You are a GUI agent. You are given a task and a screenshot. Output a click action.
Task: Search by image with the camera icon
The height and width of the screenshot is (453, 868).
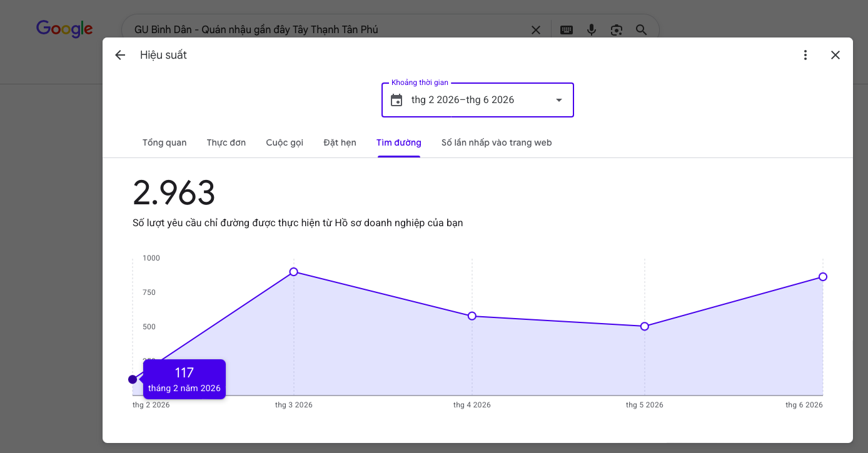click(617, 30)
